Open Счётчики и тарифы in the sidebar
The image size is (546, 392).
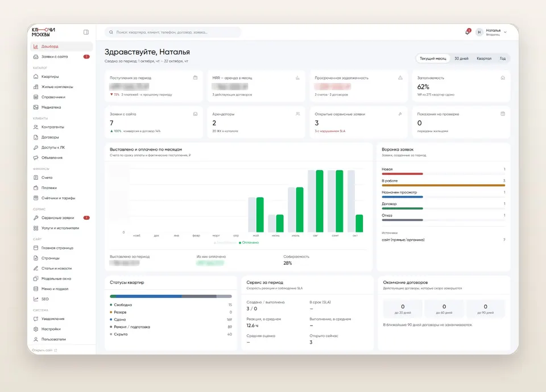(61, 198)
